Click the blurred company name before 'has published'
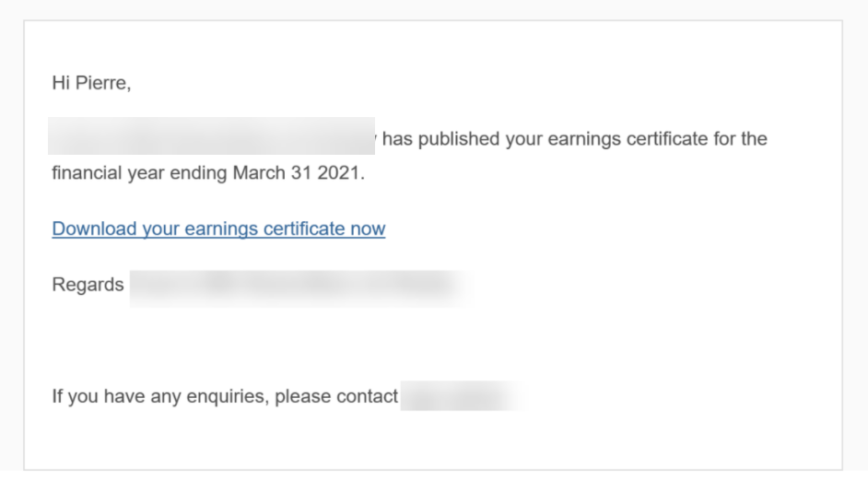Viewport: 868px width, 492px height. click(211, 135)
